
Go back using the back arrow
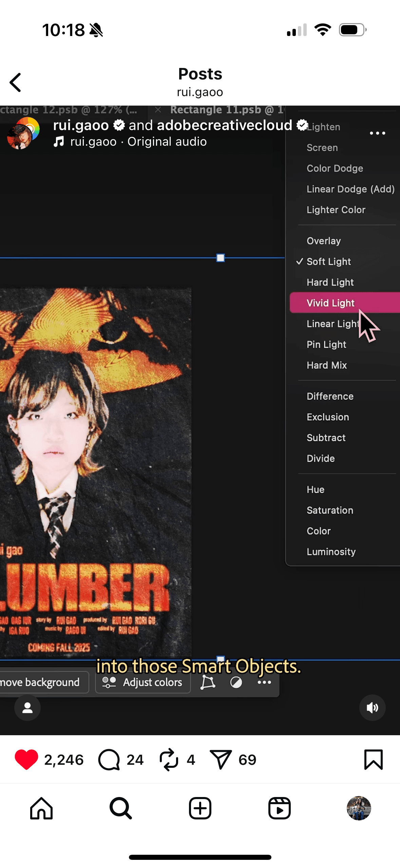pyautogui.click(x=16, y=83)
